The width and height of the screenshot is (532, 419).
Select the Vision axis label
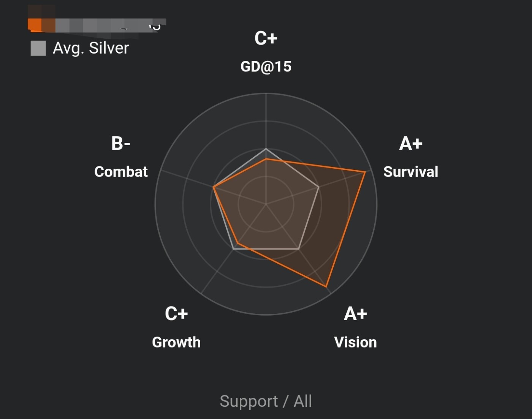coord(355,342)
